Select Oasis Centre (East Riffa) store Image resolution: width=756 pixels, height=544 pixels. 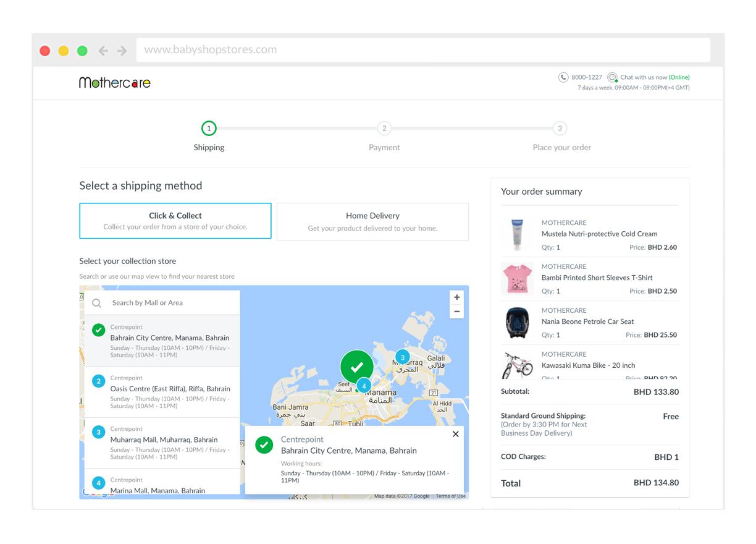coord(162,392)
